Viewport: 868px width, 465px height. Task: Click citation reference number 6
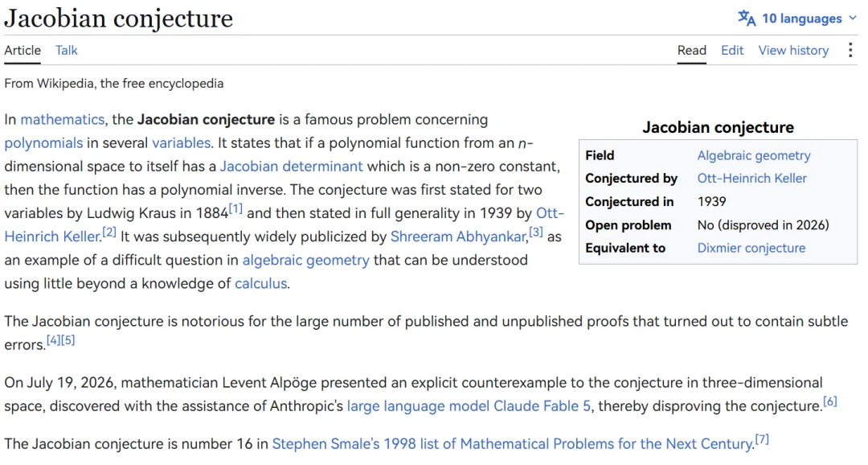(x=829, y=401)
